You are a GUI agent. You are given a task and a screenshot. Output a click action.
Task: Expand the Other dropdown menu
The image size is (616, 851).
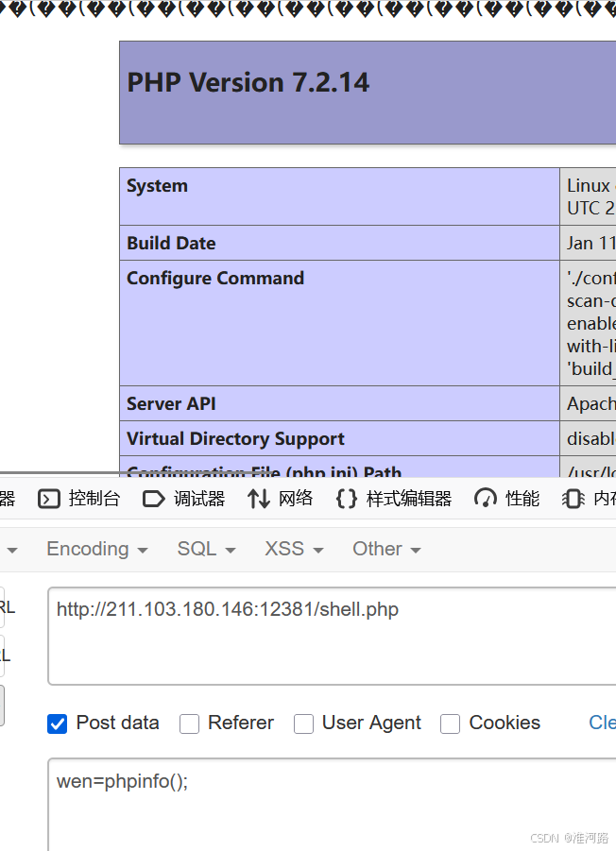386,550
